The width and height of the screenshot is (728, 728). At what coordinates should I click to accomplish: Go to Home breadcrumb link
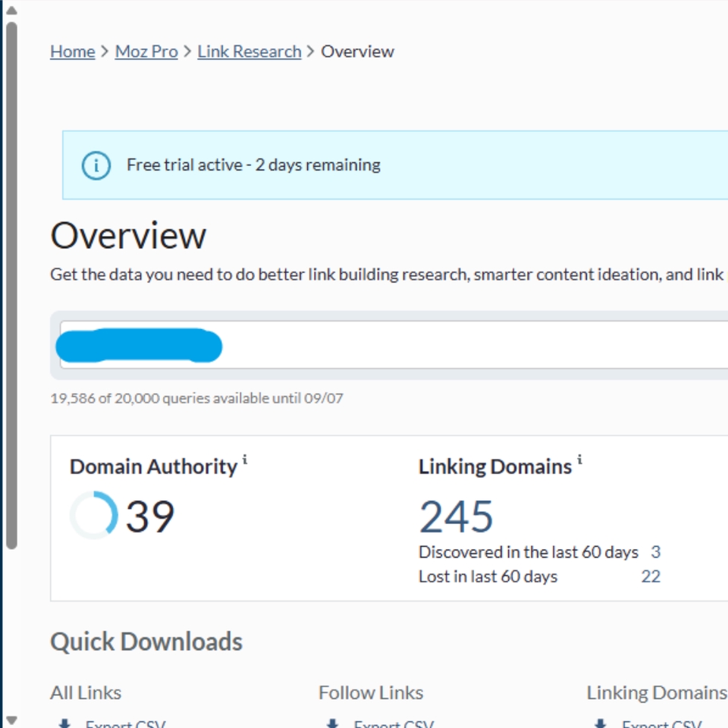click(x=73, y=52)
